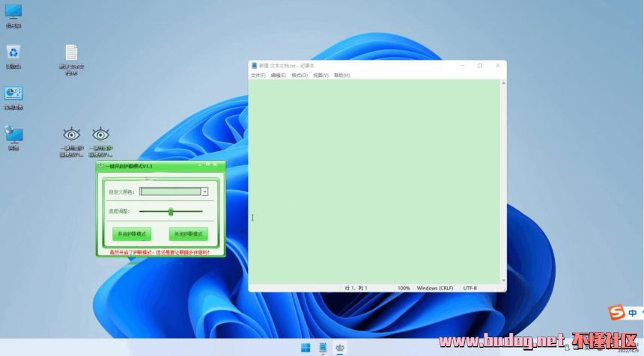Open the Recycle Bin desktop icon
Image resolution: width=644 pixels, height=356 pixels.
tap(13, 57)
